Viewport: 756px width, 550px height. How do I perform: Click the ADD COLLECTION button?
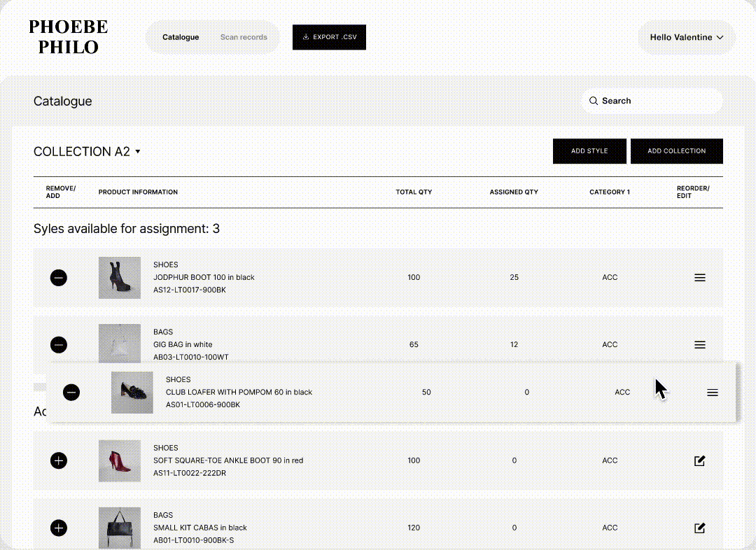click(676, 151)
